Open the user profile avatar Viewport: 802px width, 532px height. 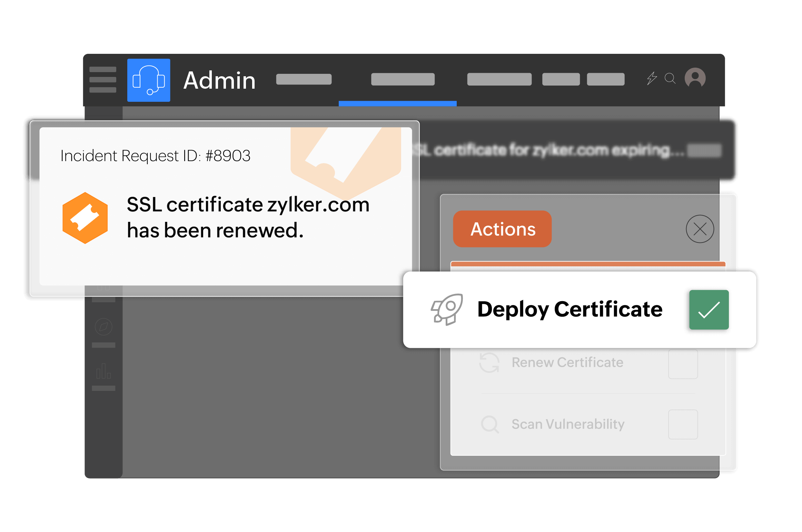pyautogui.click(x=695, y=78)
